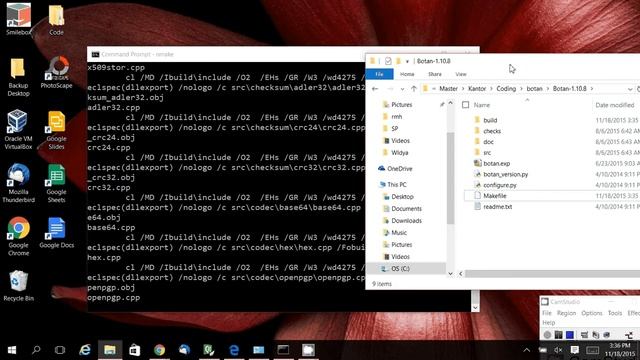The height and width of the screenshot is (360, 640).
Task: Launch Google Chrome desktop shortcut
Action: [18, 236]
